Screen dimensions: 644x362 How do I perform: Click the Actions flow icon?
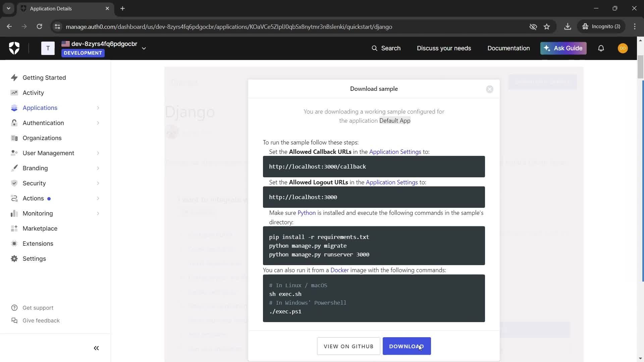pyautogui.click(x=14, y=198)
